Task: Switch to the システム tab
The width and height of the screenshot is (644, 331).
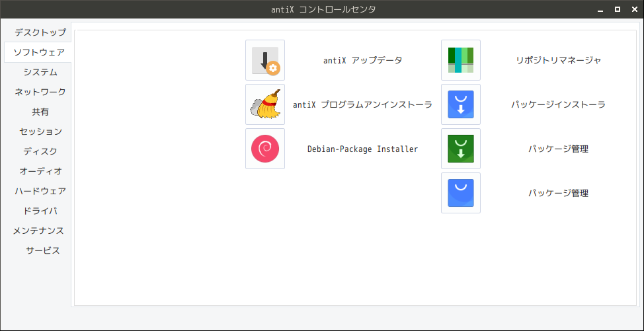Action: tap(40, 72)
